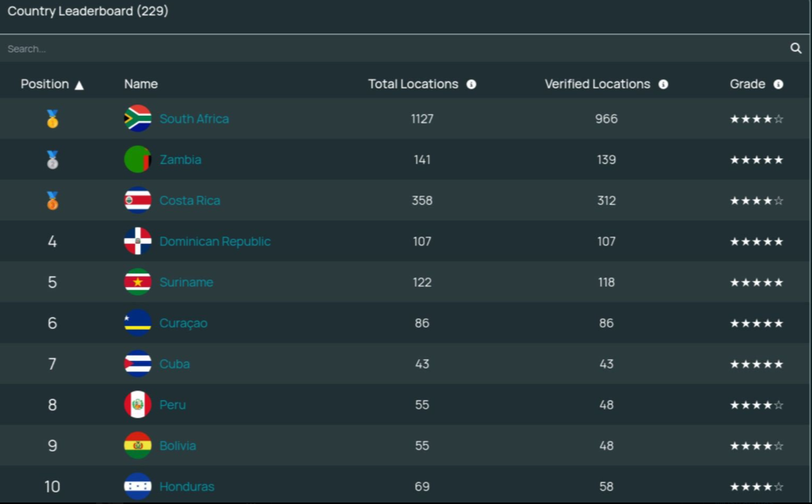The image size is (812, 504).
Task: Click the bronze medal icon
Action: 53,201
